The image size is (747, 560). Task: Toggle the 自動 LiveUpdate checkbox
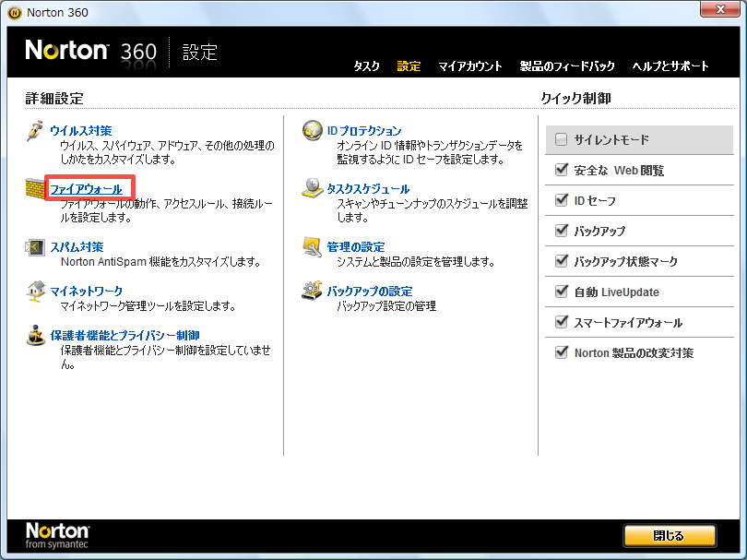coord(562,292)
